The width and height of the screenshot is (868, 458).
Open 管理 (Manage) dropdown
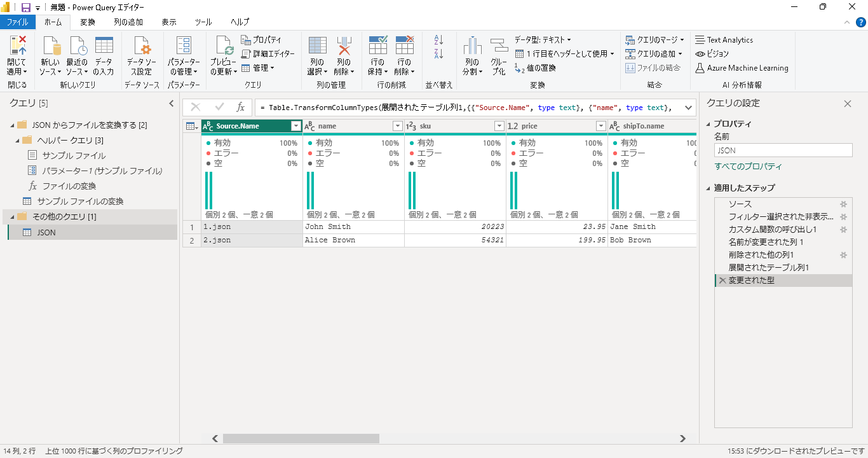pyautogui.click(x=257, y=68)
